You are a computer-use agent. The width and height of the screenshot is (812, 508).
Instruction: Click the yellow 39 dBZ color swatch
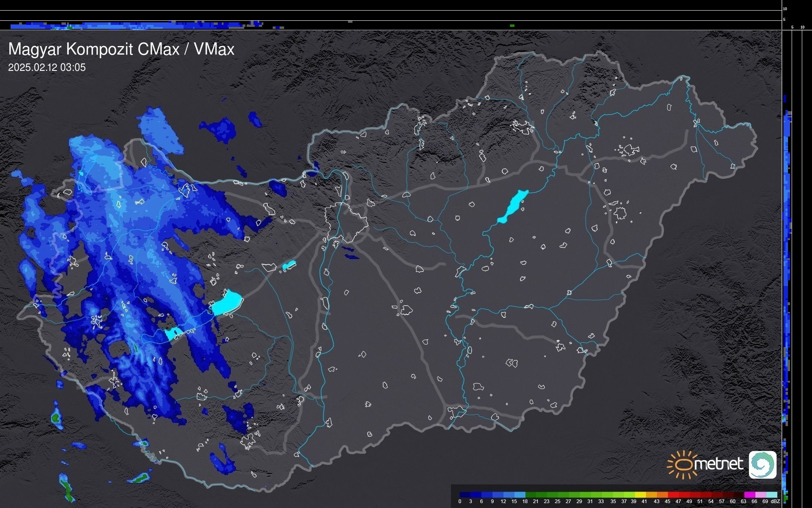point(639,495)
